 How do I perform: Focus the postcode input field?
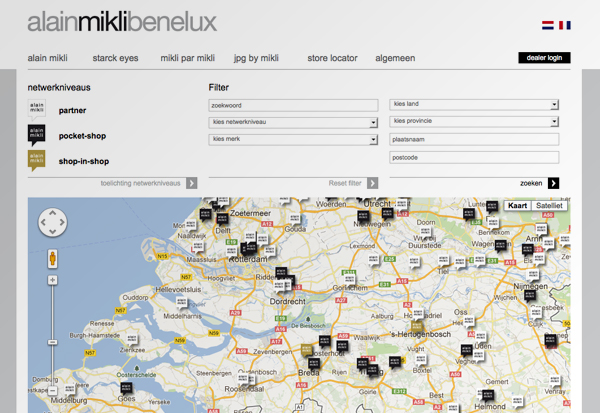click(474, 157)
